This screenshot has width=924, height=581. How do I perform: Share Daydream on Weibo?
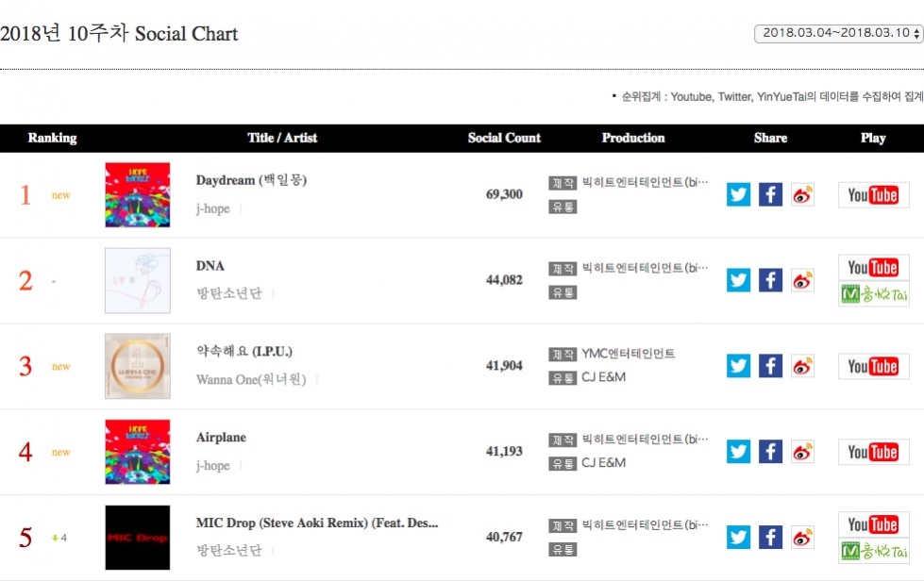click(x=802, y=195)
